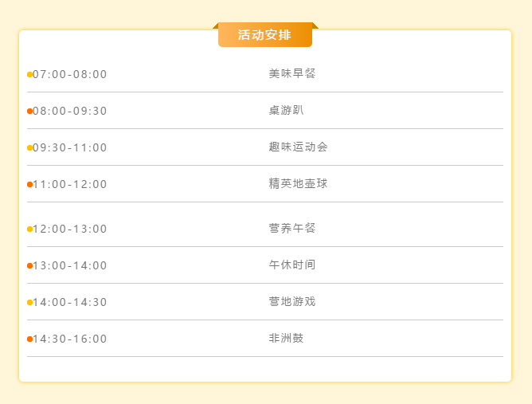Click the 07:00-08:00 time slot
This screenshot has height=404, width=532.
click(70, 74)
